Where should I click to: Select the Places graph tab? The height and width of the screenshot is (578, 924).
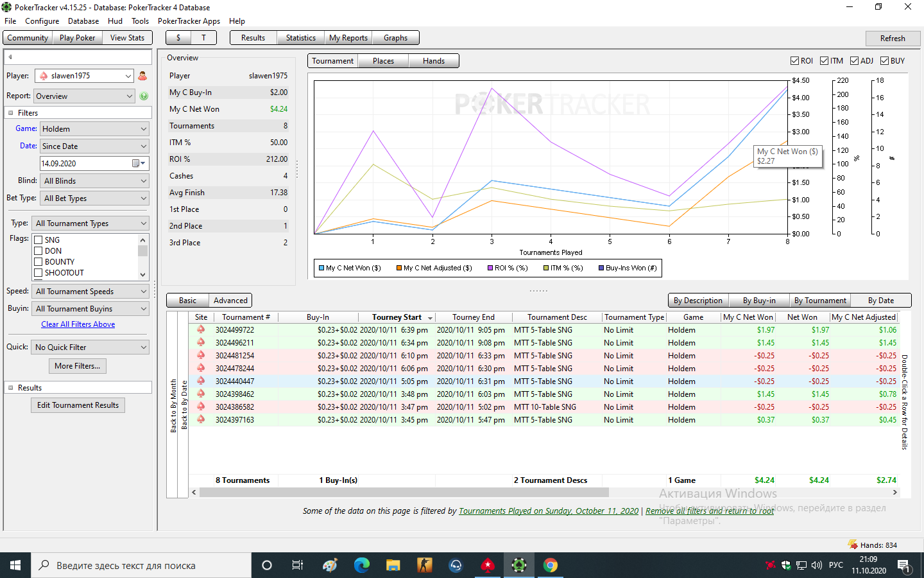click(383, 61)
